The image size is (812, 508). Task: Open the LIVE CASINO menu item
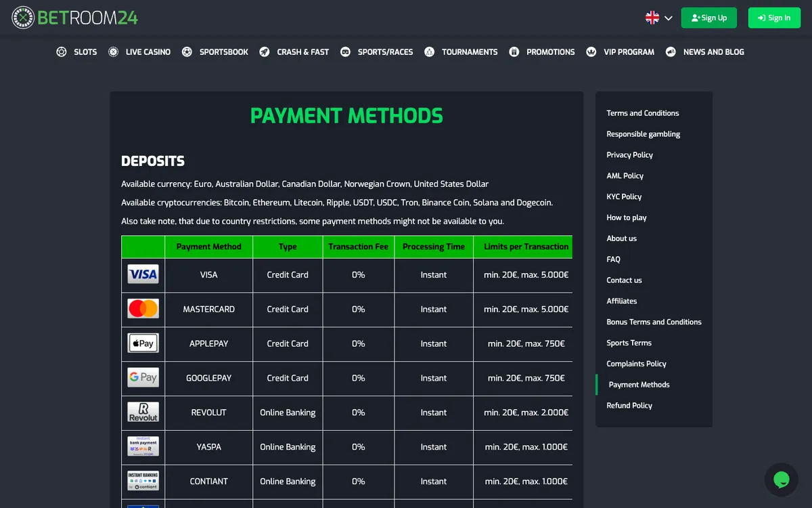pyautogui.click(x=148, y=52)
